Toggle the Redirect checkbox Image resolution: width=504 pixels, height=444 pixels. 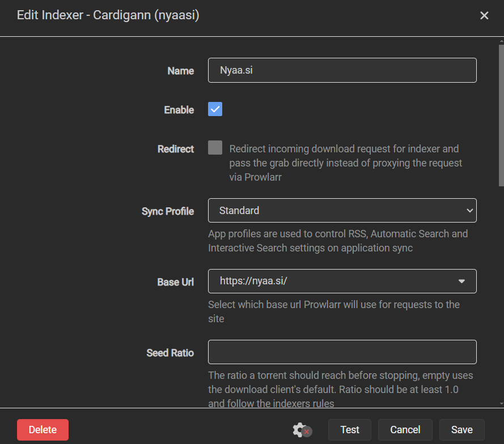215,148
